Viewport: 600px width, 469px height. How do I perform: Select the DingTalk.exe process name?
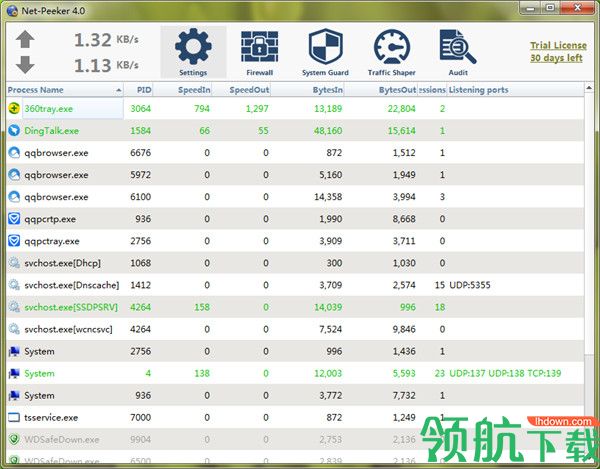[x=52, y=131]
